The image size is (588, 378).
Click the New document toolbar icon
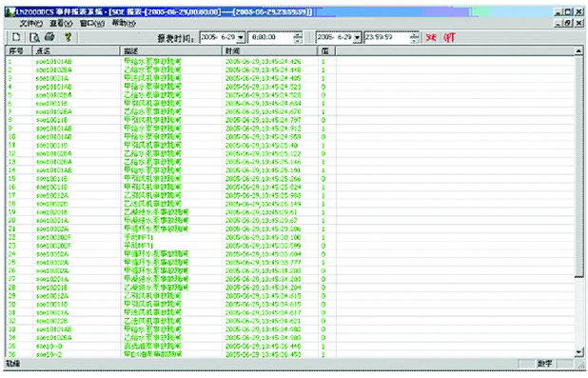(x=16, y=37)
